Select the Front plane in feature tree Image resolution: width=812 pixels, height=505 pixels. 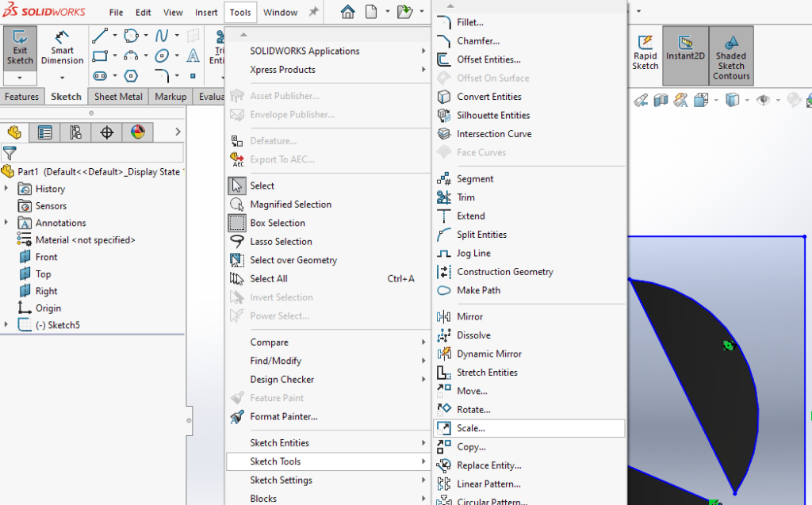[46, 257]
